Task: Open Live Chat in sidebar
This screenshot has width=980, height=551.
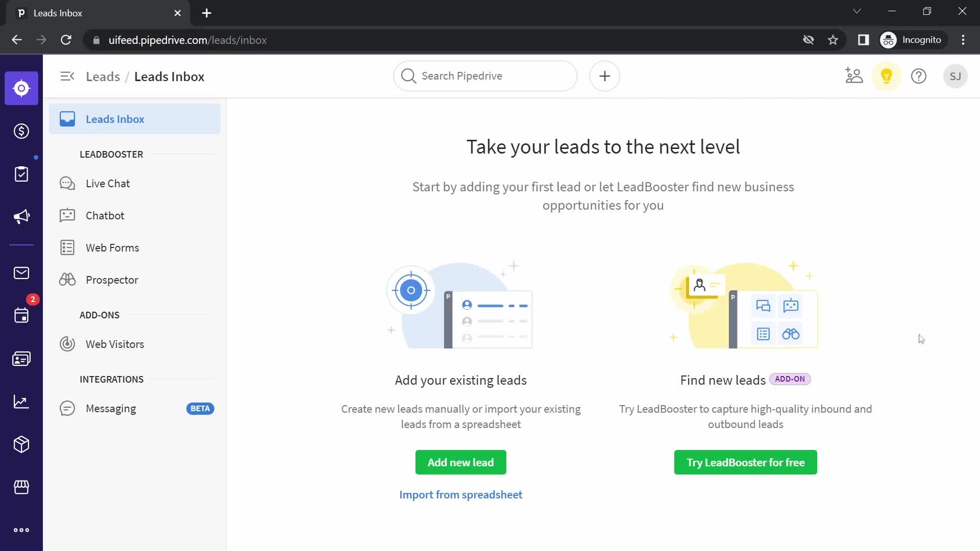Action: (x=135, y=183)
